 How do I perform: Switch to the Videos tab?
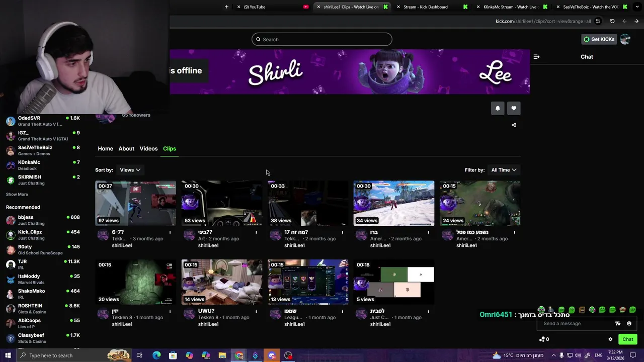[x=148, y=149]
